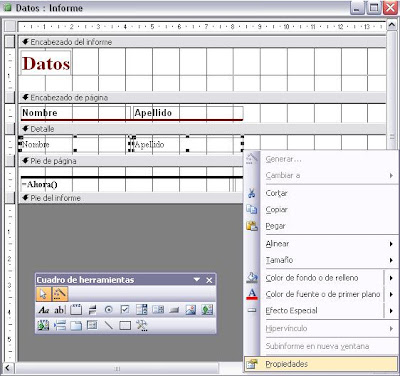Select the Detalle section bar
Screen dimensions: 400x376
202,129
